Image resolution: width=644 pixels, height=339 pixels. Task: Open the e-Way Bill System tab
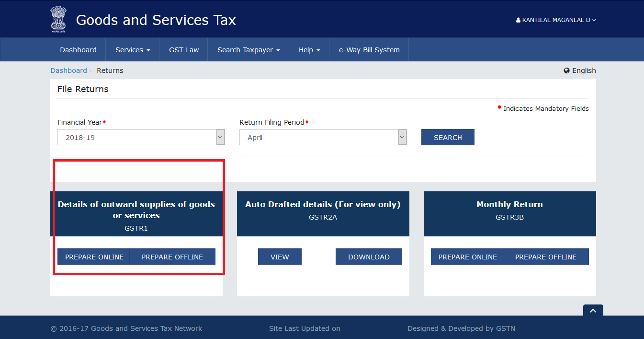click(369, 50)
